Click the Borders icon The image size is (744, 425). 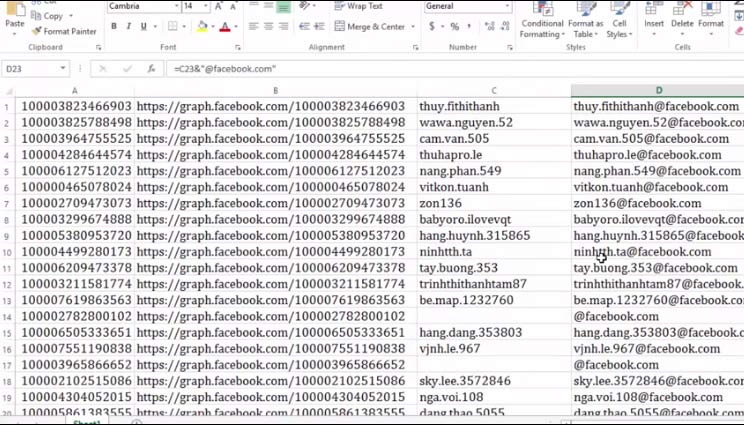(x=173, y=27)
